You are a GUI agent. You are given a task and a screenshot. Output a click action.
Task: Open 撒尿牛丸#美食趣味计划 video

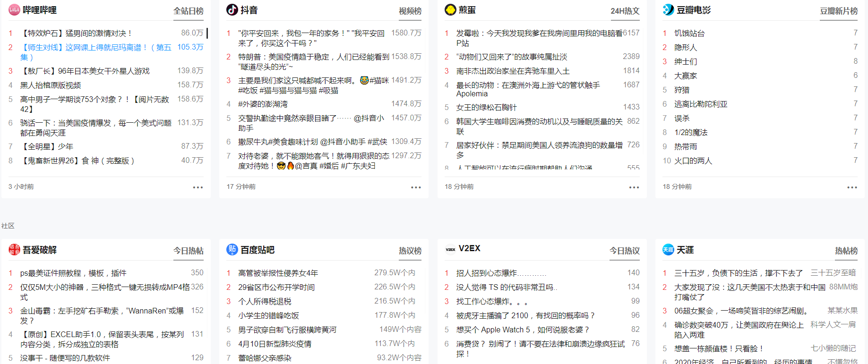[313, 142]
